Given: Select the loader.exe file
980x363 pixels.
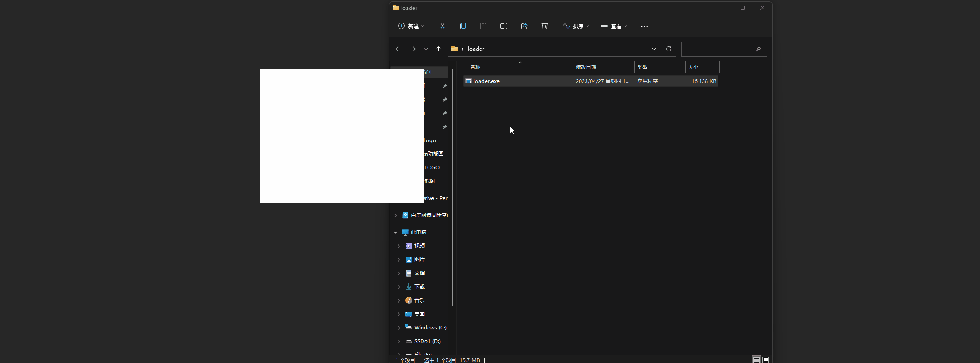Looking at the screenshot, I should (486, 81).
